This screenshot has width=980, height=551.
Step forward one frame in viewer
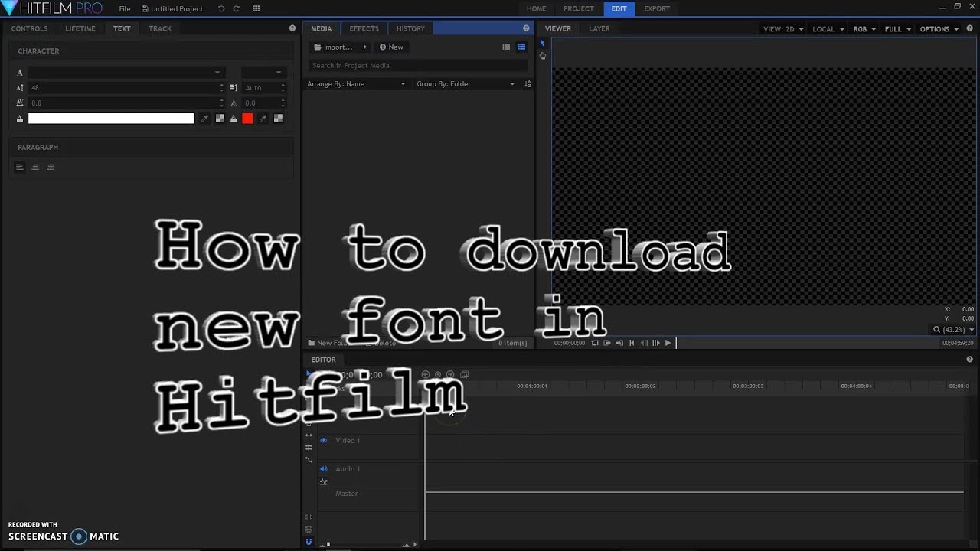[656, 343]
